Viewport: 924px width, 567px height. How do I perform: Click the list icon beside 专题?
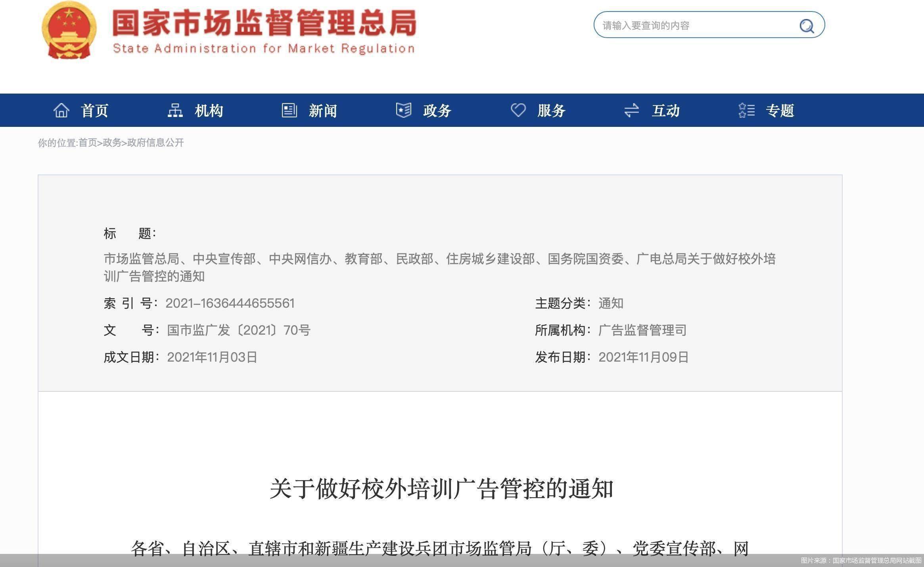pos(747,110)
